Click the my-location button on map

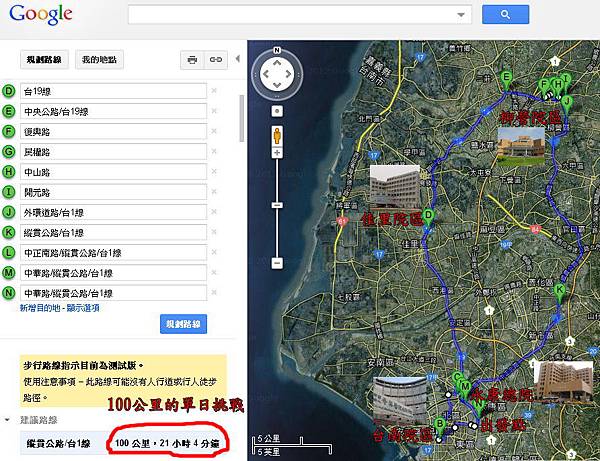point(277,111)
